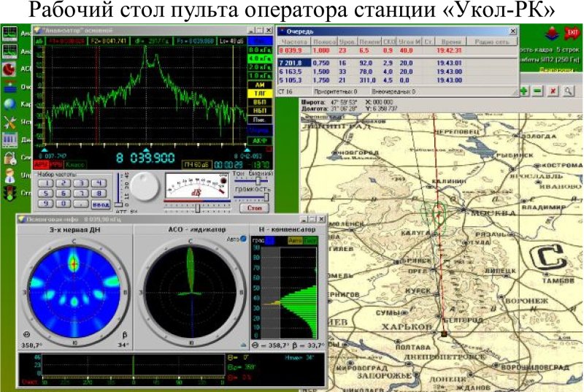Image resolution: width=584 pixels, height=392 pixels.
Task: Click the АКФ button in analyzer
Action: coord(260,141)
